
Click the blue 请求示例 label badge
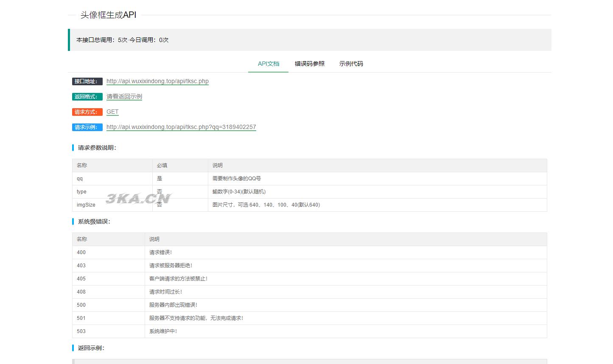click(87, 127)
